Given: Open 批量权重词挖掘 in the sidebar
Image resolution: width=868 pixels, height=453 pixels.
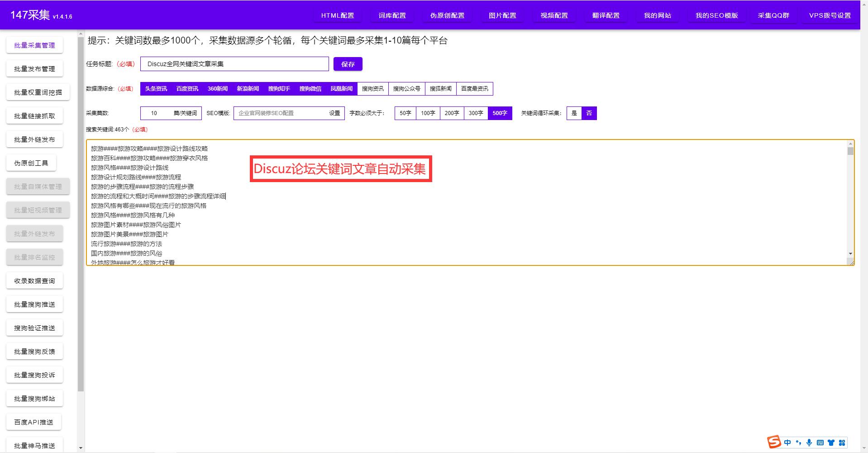Looking at the screenshot, I should 38,92.
